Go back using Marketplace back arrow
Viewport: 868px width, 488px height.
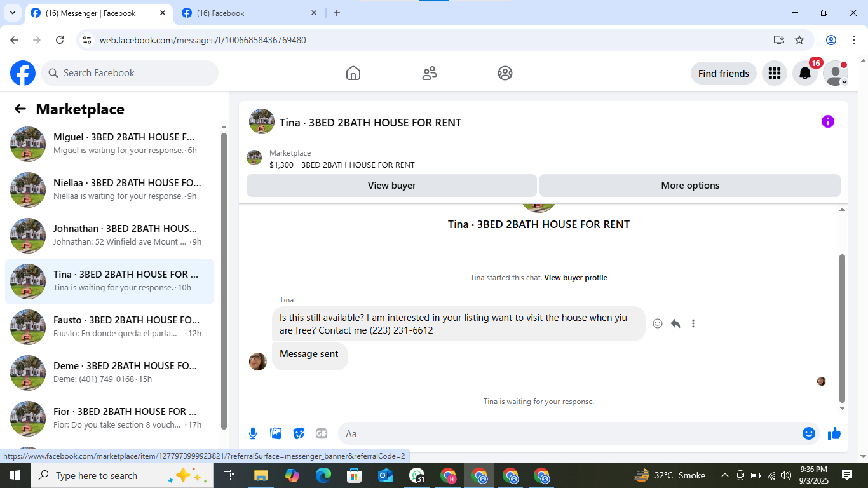click(20, 109)
